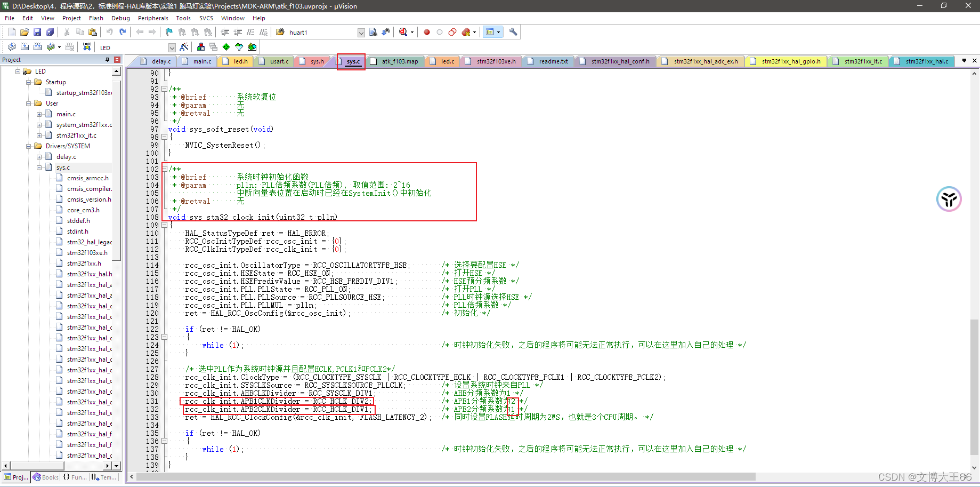Disable all breakpoints icon
The width and height of the screenshot is (980, 487).
point(452,32)
